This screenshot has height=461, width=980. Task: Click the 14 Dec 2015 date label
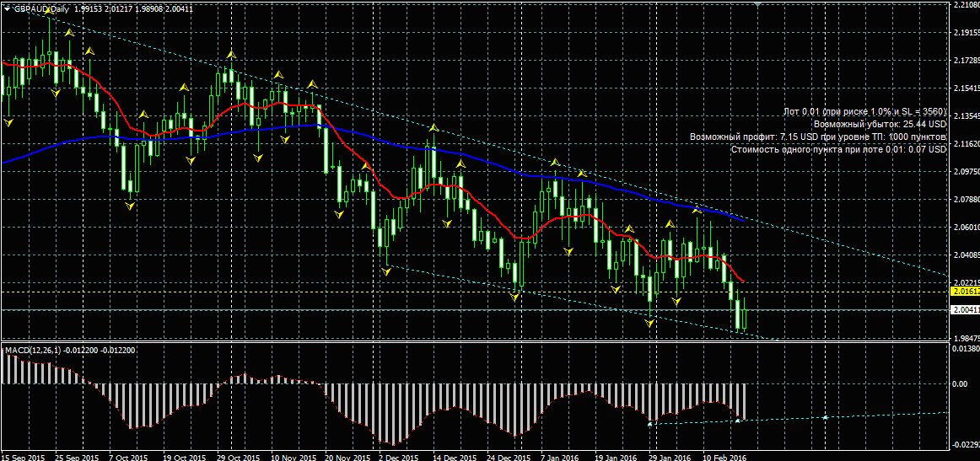pos(456,458)
